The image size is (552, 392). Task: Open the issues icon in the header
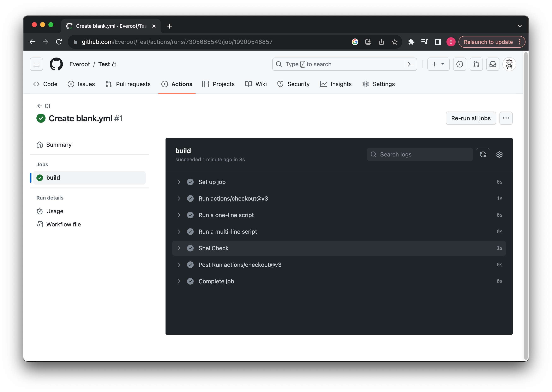pyautogui.click(x=459, y=64)
